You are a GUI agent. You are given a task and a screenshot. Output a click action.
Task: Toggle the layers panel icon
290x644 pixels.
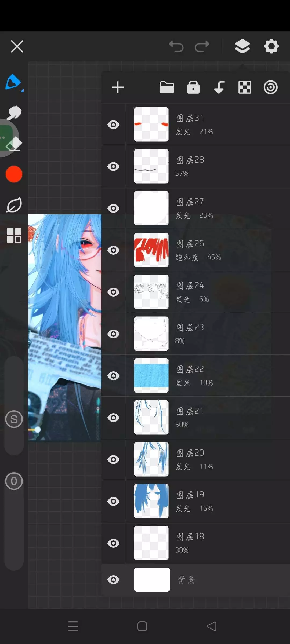click(242, 46)
